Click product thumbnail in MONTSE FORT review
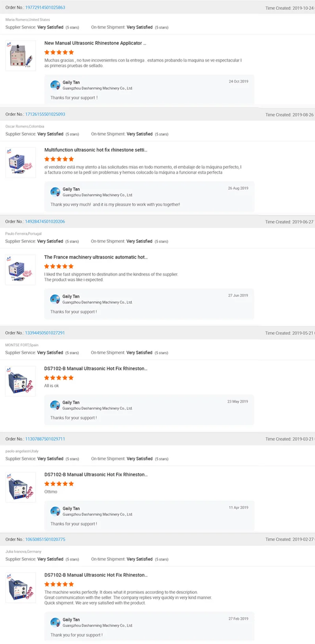 coord(20,381)
